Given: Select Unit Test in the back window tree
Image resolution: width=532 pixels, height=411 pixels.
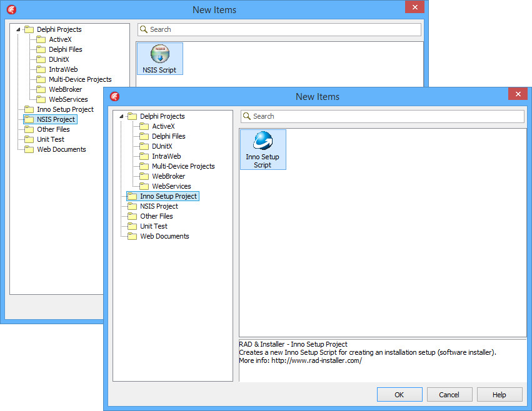Looking at the screenshot, I should (51, 139).
